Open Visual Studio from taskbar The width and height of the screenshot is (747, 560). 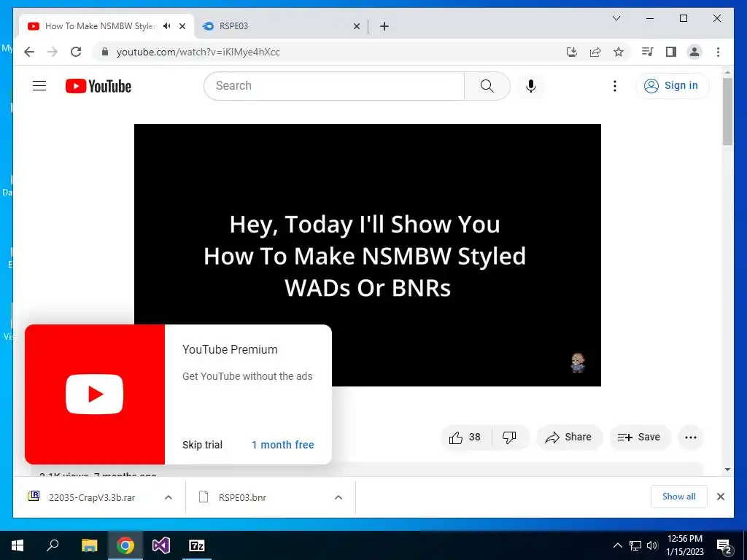click(x=161, y=545)
